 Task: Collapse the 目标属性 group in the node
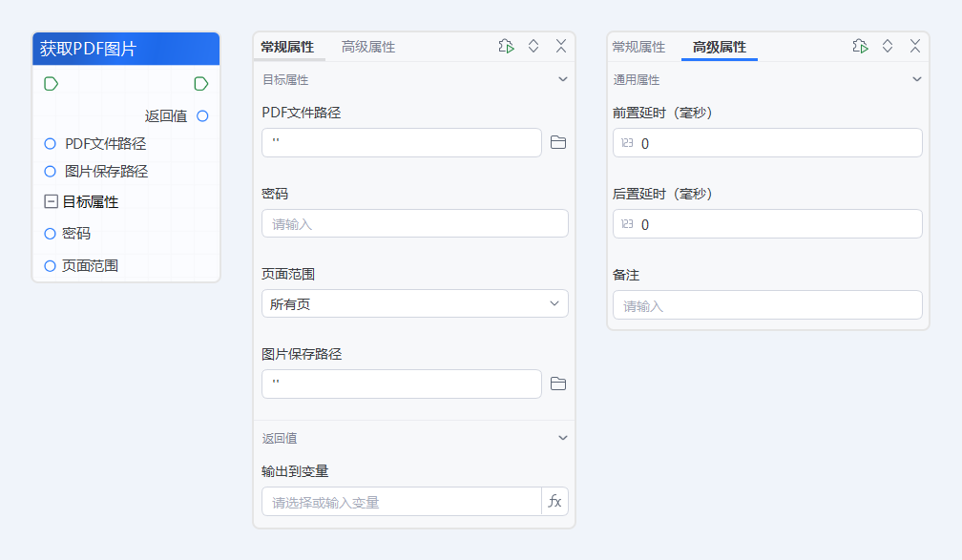click(x=49, y=201)
